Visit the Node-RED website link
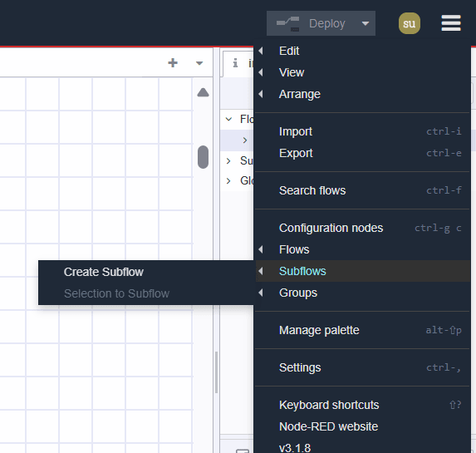 tap(362, 426)
